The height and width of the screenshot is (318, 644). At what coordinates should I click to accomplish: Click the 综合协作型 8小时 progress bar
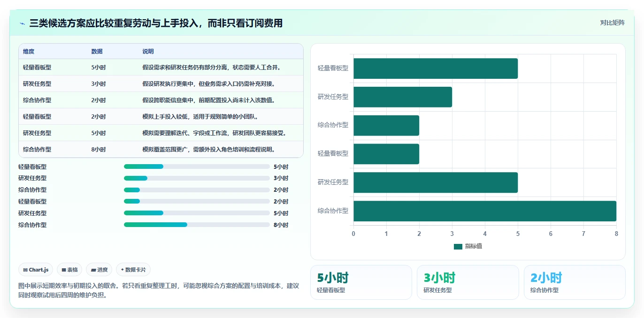coord(197,225)
